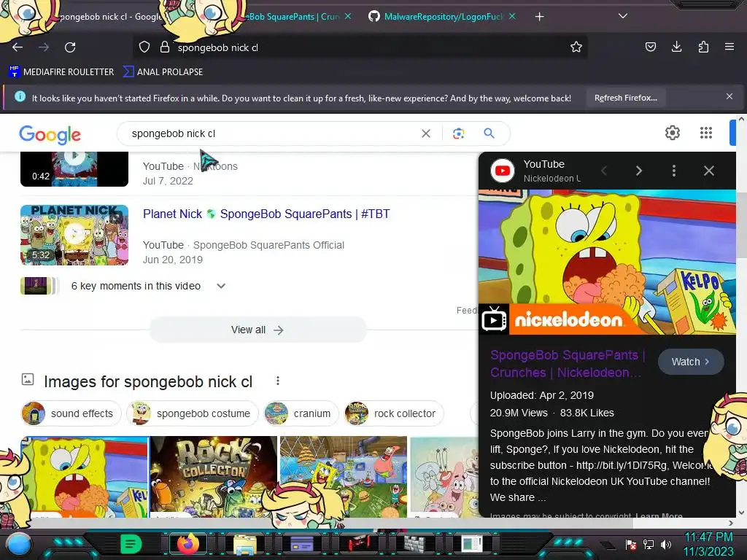Go to previous image in preview panel
747x560 pixels.
tap(604, 171)
